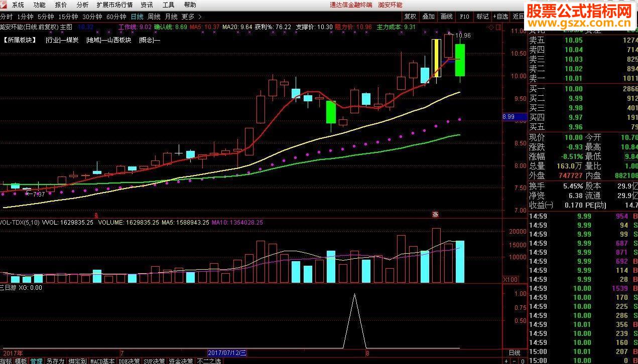The height and width of the screenshot is (364, 638).
Task: Click the 日线 label at timeline end
Action: (x=515, y=353)
